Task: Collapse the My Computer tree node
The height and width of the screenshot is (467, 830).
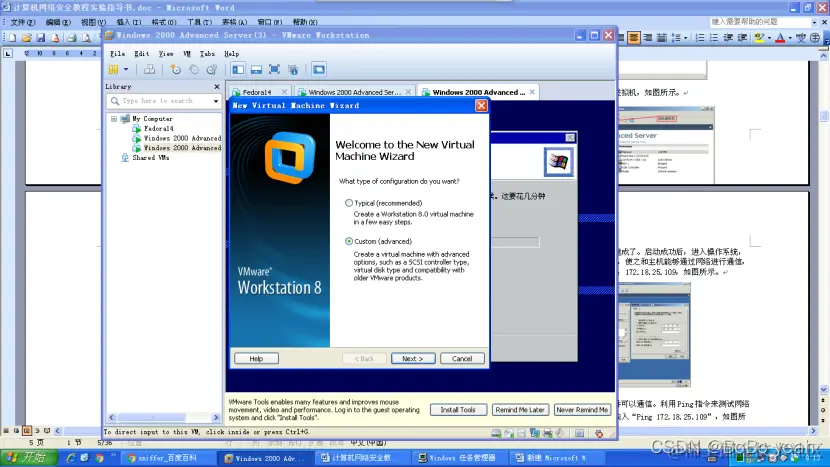Action: (x=114, y=119)
